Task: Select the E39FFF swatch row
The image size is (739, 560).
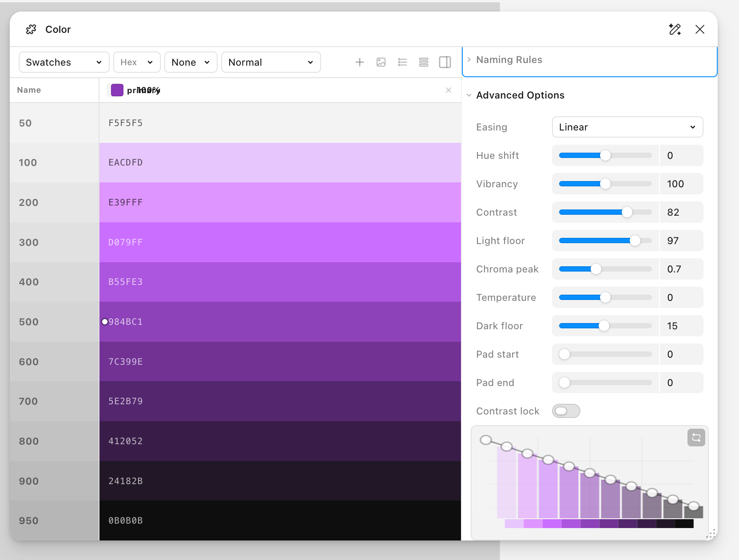Action: point(280,202)
